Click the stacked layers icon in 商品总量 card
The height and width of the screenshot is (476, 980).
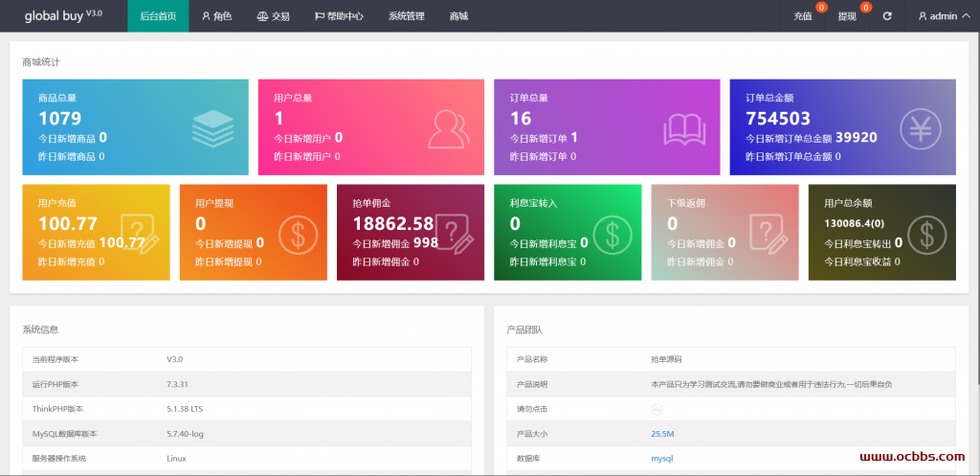tap(212, 129)
